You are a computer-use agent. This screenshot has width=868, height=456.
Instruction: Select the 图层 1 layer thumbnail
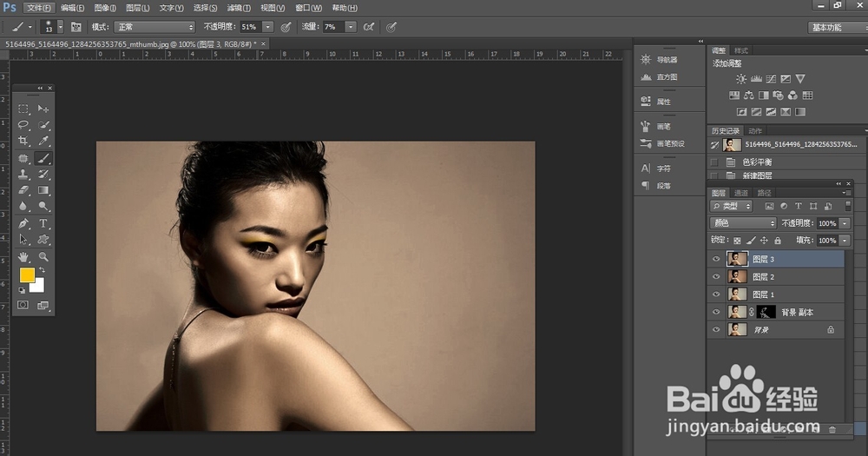pos(737,294)
